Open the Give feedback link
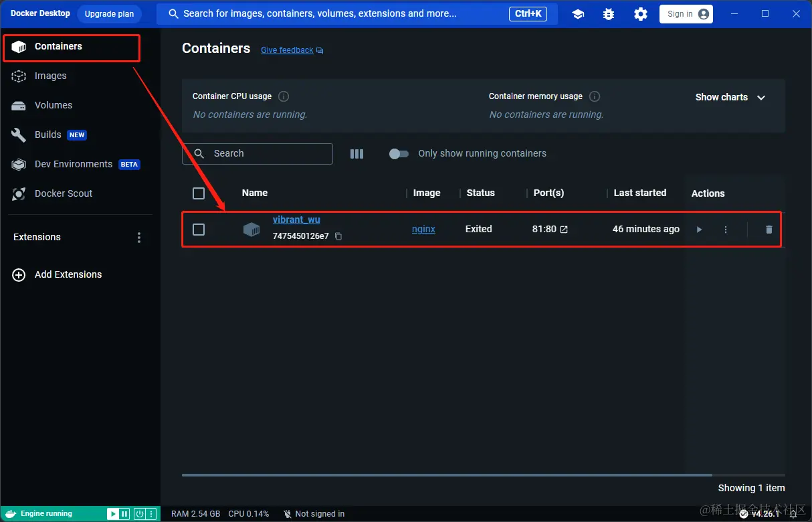 [x=286, y=50]
